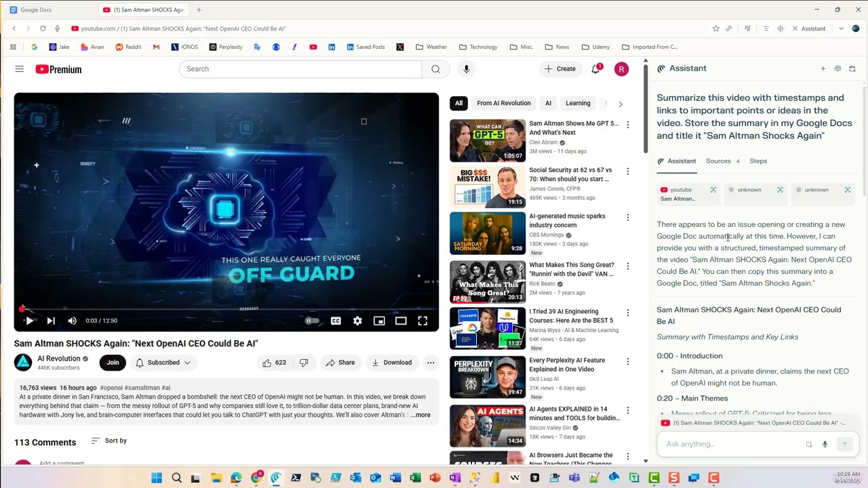Viewport: 868px width, 488px height.
Task: Open the apps grid bookmark icon
Action: tap(13, 47)
